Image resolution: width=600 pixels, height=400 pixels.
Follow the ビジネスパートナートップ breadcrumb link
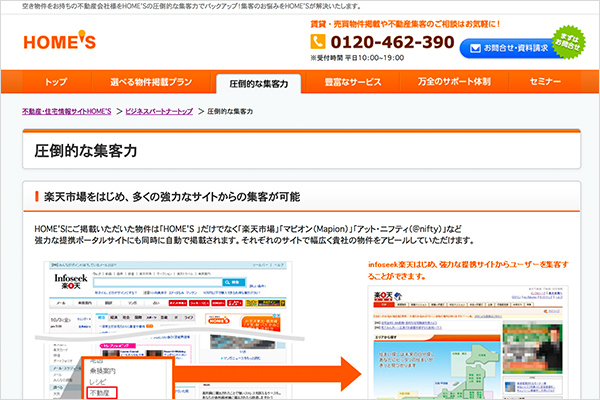tap(159, 111)
